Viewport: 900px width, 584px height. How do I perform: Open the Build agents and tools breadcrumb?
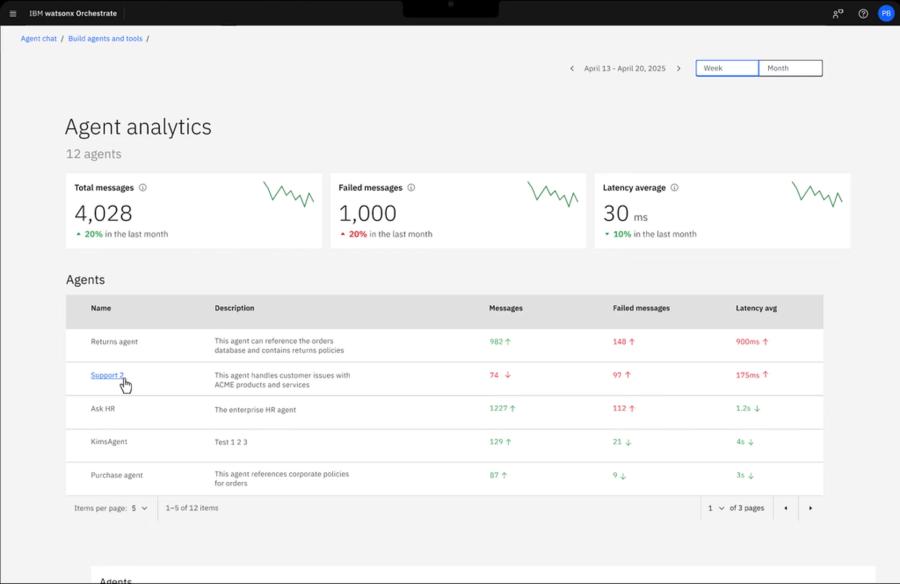tap(104, 38)
